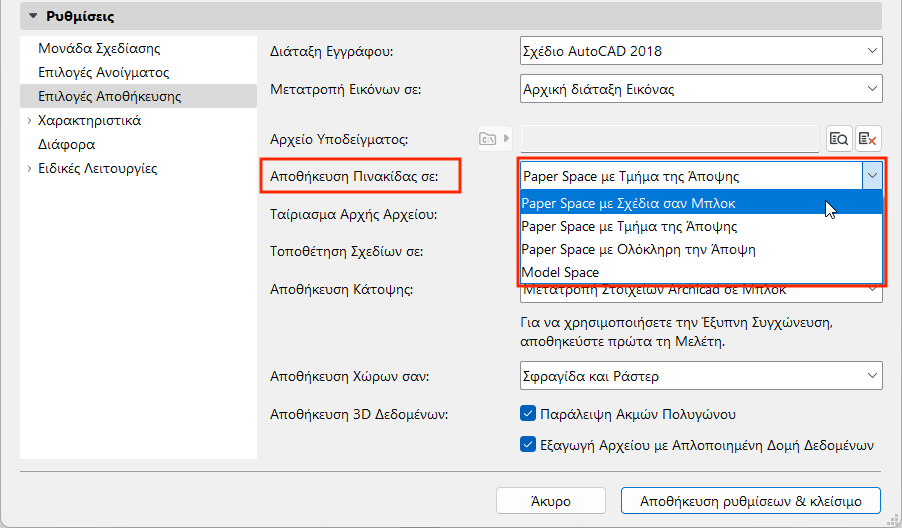The image size is (902, 528).
Task: Click the browse template file icon
Action: coord(838,138)
